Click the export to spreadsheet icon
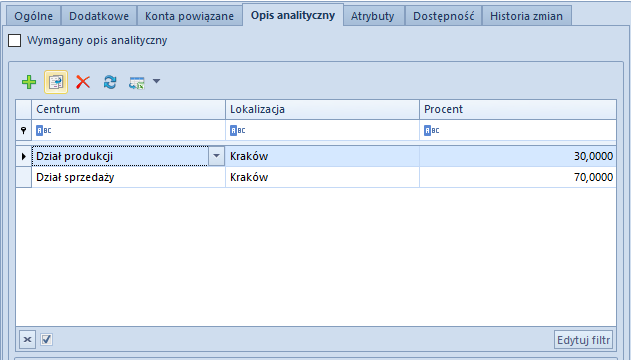Image resolution: width=631 pixels, height=360 pixels. click(137, 83)
